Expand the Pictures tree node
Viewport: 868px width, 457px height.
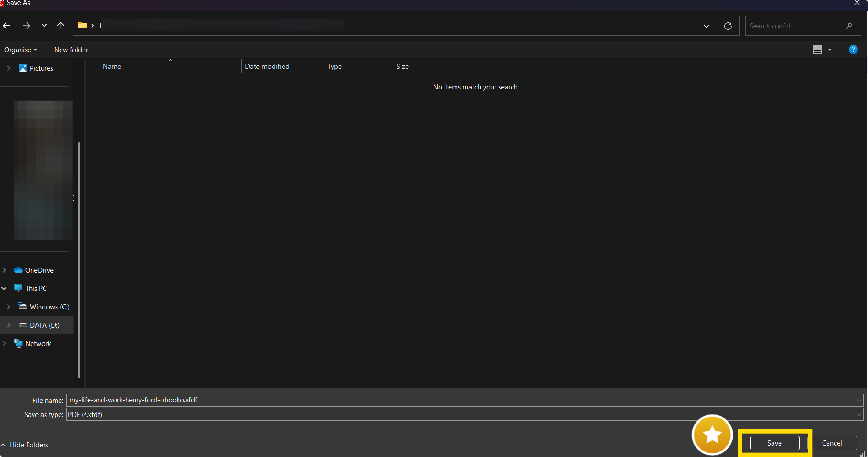tap(9, 68)
